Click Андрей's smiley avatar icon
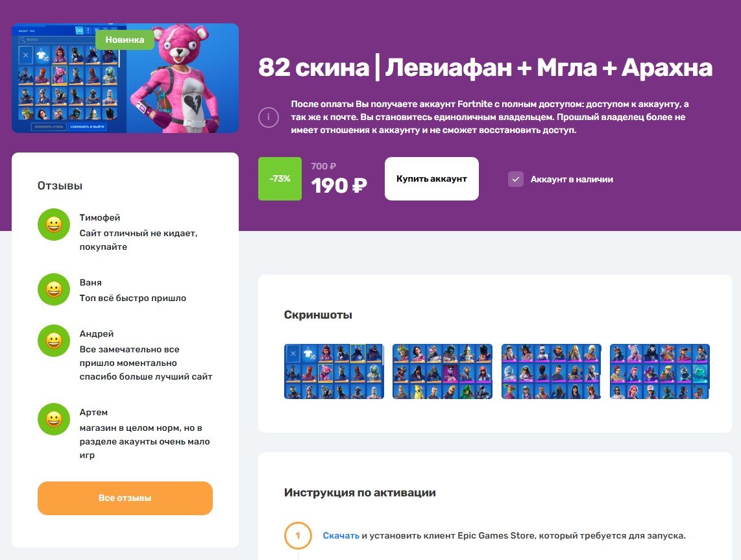The image size is (741, 560). click(54, 341)
